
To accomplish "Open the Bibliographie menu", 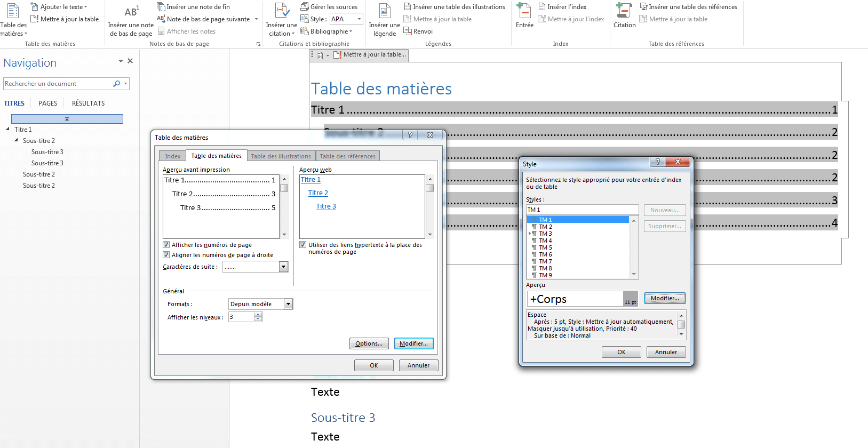I will (x=326, y=31).
